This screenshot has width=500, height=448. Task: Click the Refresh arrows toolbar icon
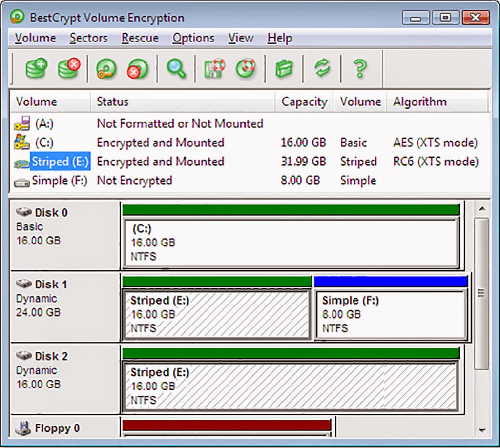coord(322,68)
